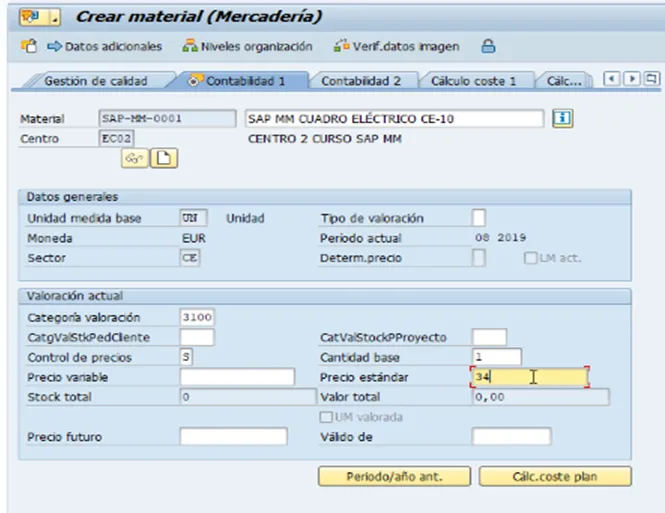
Task: Click the Válido de date field
Action: 511,436
